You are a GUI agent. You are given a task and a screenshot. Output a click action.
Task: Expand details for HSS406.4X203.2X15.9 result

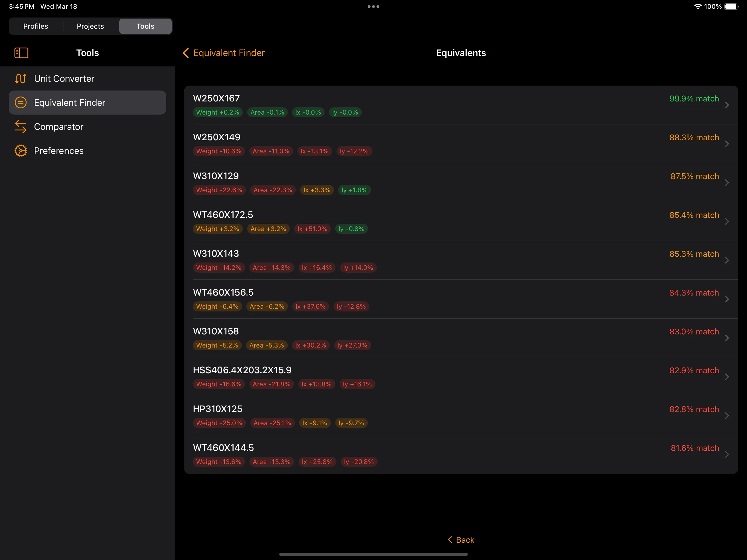(x=727, y=377)
